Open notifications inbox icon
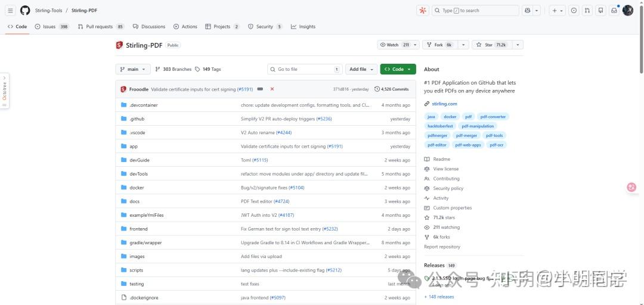Screen dimensions: 644x305 [x=614, y=10]
